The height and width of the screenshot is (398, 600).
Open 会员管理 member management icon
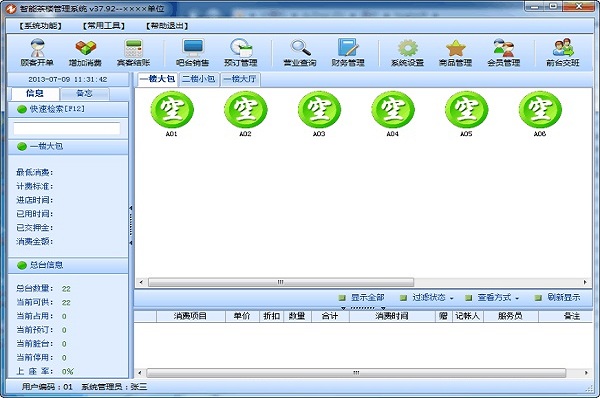[x=504, y=52]
